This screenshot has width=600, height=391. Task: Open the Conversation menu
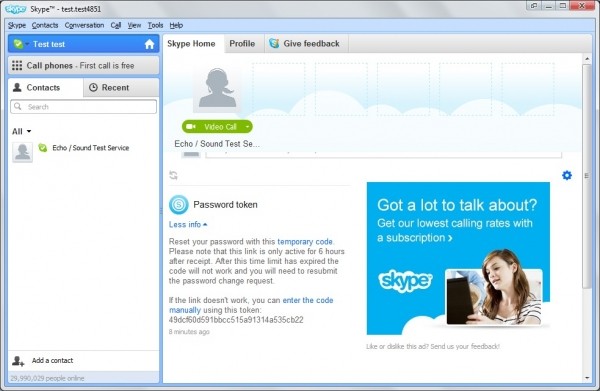(84, 25)
